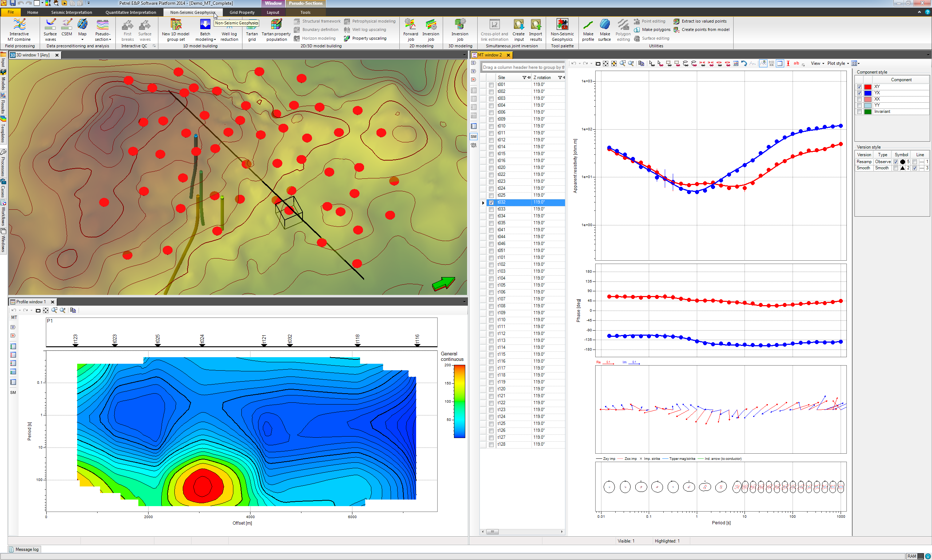Open the CSEM tool in Data preconditioning
The height and width of the screenshot is (560, 932).
tap(66, 28)
